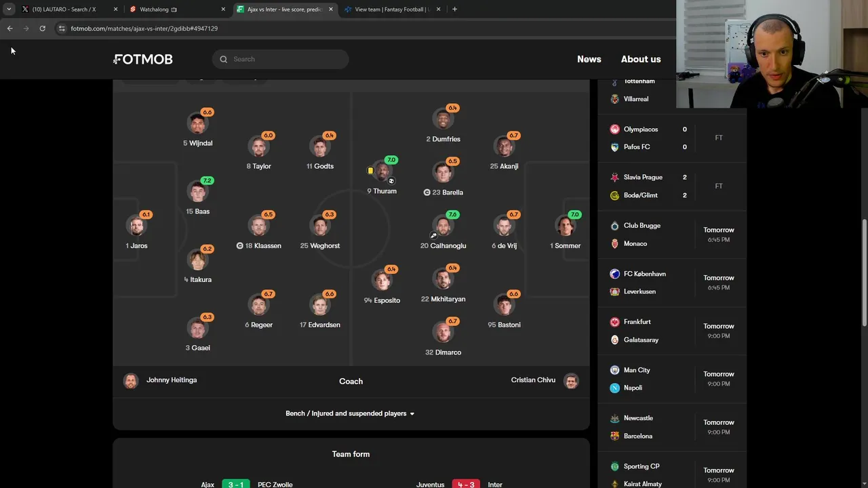868x488 pixels.
Task: Open de Vrij player avatar
Action: (504, 226)
